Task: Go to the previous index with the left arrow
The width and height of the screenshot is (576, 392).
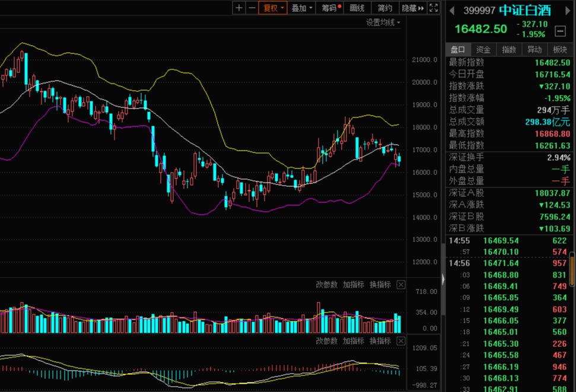Action: point(452,11)
